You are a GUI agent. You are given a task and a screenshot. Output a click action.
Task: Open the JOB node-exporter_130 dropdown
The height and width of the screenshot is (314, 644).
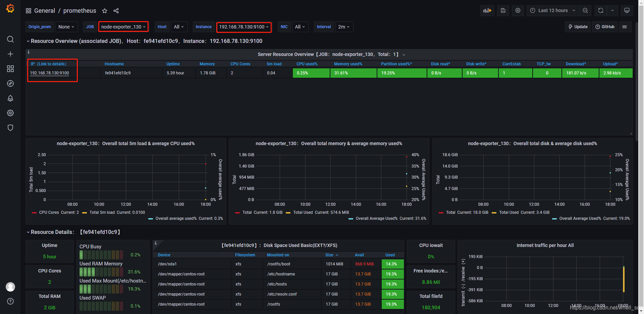[123, 27]
